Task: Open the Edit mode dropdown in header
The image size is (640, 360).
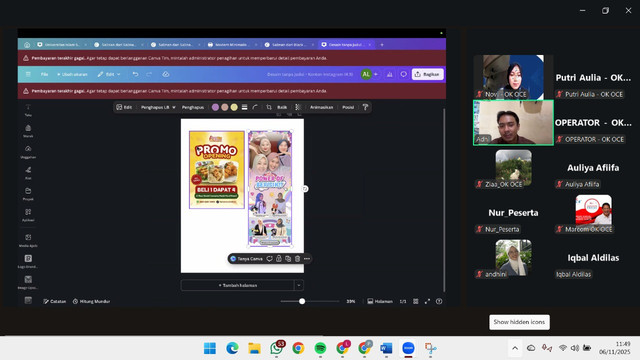Action: point(109,74)
